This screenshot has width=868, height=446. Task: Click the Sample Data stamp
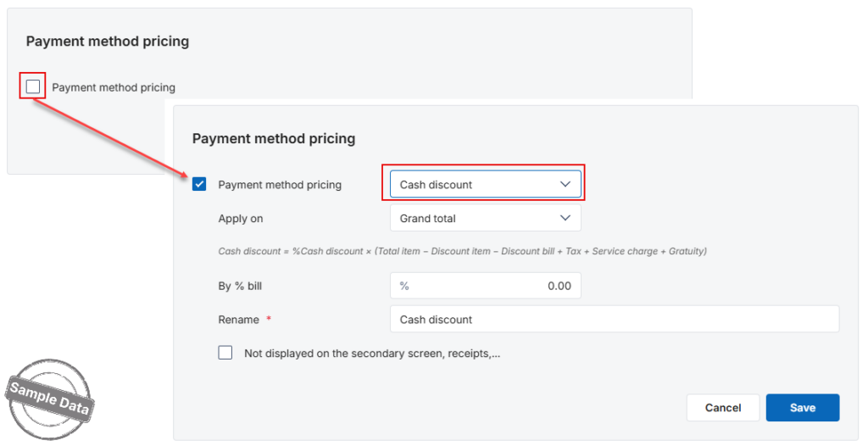point(49,399)
